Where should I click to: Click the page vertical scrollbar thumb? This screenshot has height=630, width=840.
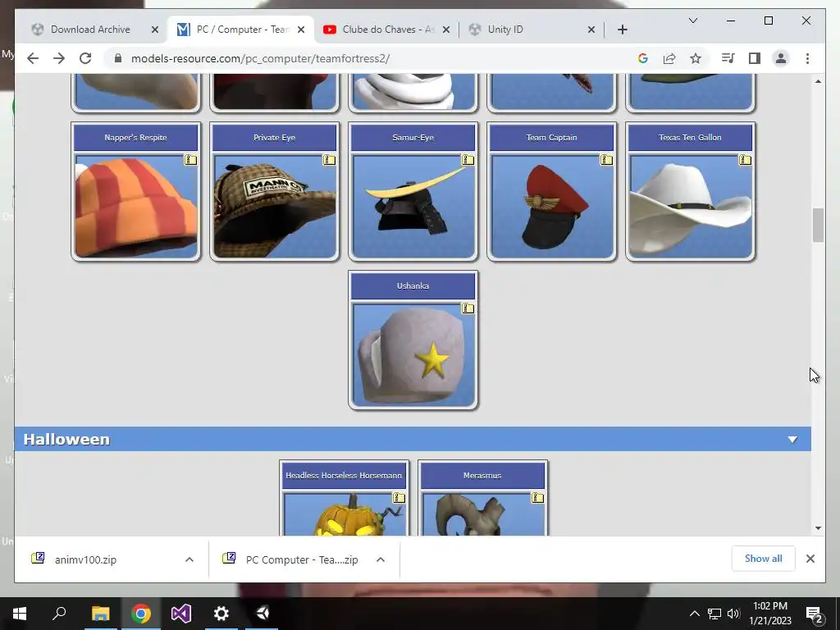click(818, 225)
